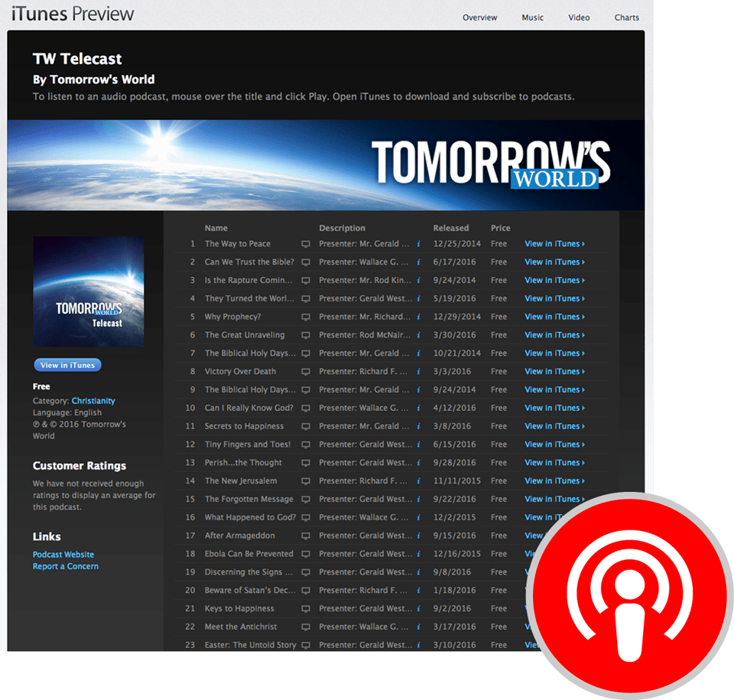Click video icon for The Forgotten Message
Viewport: 734px width, 700px height.
tap(306, 500)
